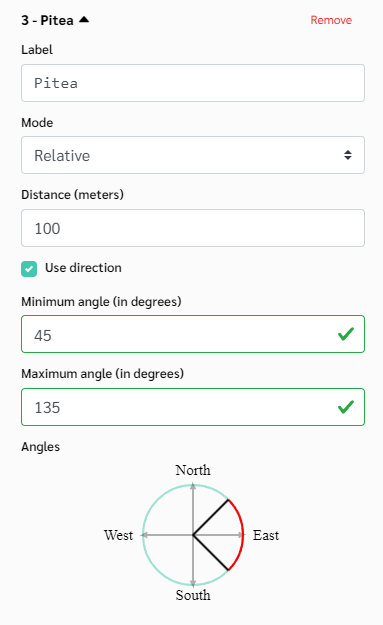
Task: Click the East label on the compass
Action: click(266, 535)
